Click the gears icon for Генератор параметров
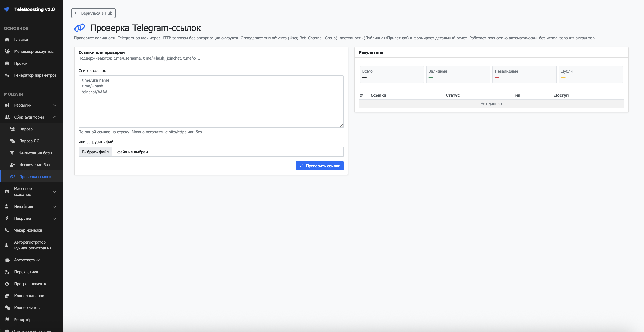Screen dimensions: 644x332 [x=7, y=75]
